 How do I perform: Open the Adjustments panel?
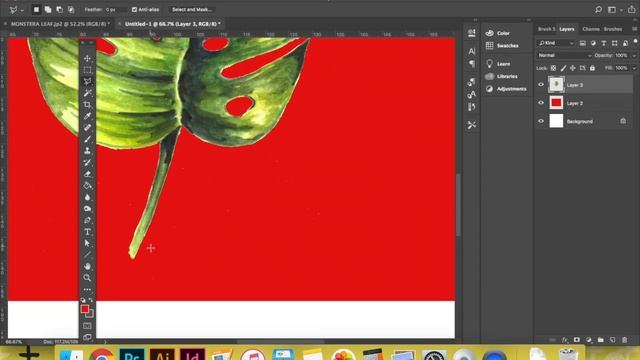pyautogui.click(x=506, y=89)
